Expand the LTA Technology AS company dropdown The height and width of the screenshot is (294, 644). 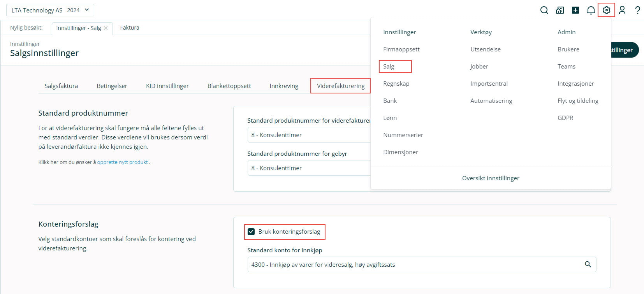pos(50,10)
